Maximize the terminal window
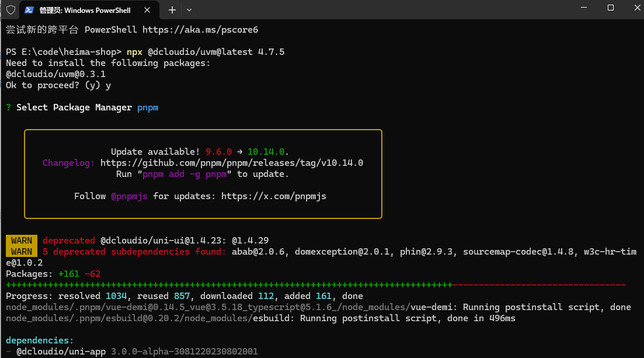The height and width of the screenshot is (358, 644). (x=610, y=8)
